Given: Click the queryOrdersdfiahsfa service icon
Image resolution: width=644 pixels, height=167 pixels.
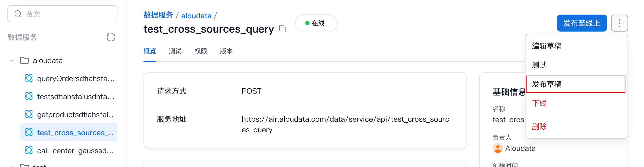Looking at the screenshot, I should pos(29,78).
